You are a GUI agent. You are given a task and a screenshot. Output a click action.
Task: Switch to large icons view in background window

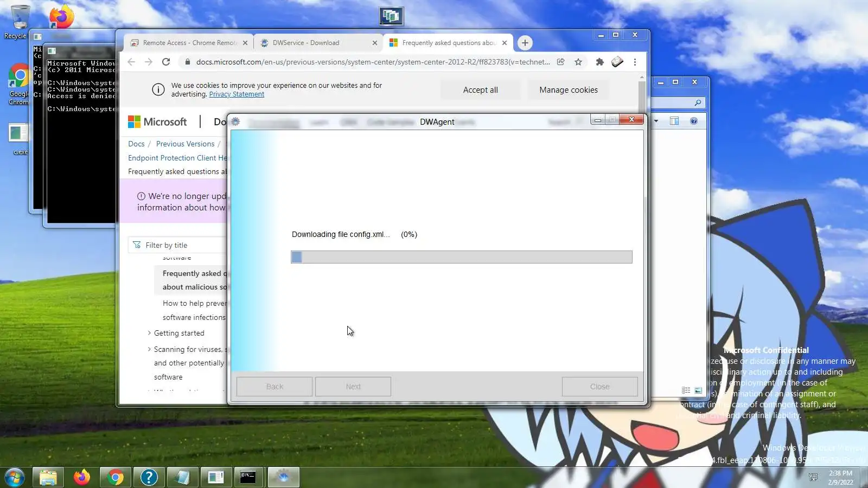click(x=698, y=390)
